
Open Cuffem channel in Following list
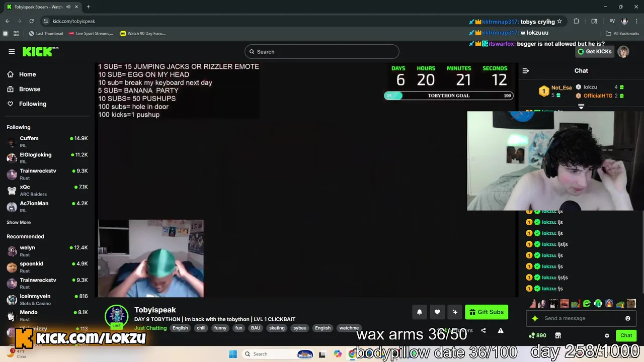tap(47, 141)
